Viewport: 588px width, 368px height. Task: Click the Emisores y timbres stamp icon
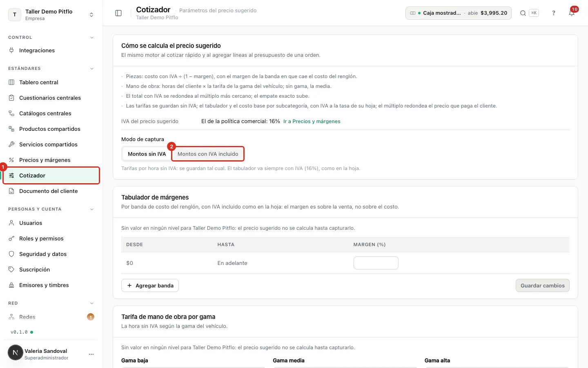click(x=11, y=285)
